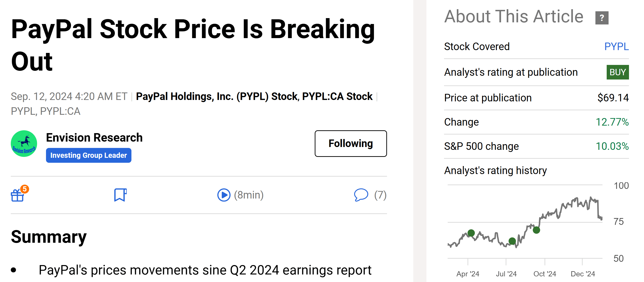The image size is (644, 282).
Task: Expand the Analyst's rating history chart
Action: coord(537,225)
